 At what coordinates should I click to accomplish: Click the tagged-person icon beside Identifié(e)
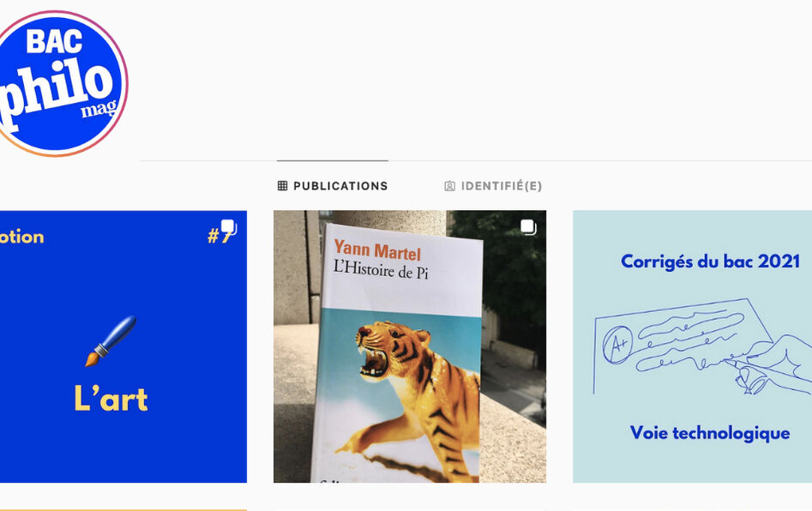(x=449, y=186)
